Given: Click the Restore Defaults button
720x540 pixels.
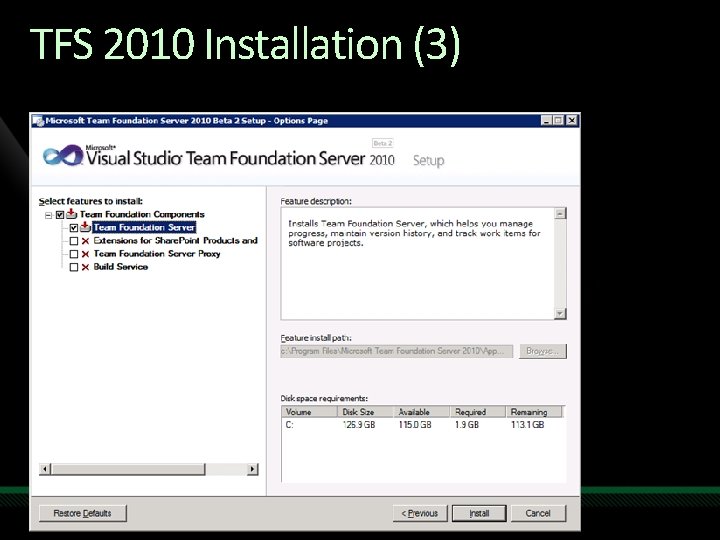Looking at the screenshot, I should pos(83,513).
